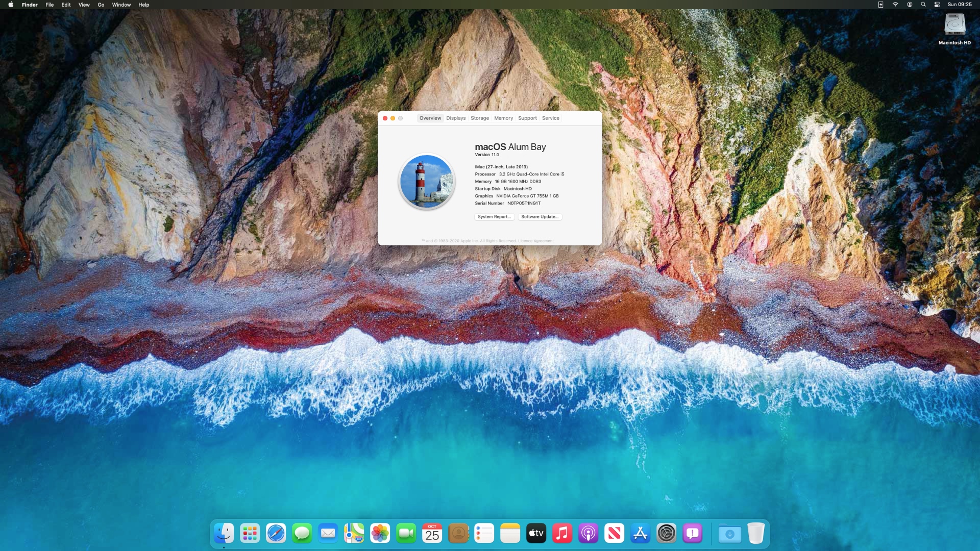The width and height of the screenshot is (980, 551).
Task: Open Finder from the Dock
Action: click(x=224, y=534)
